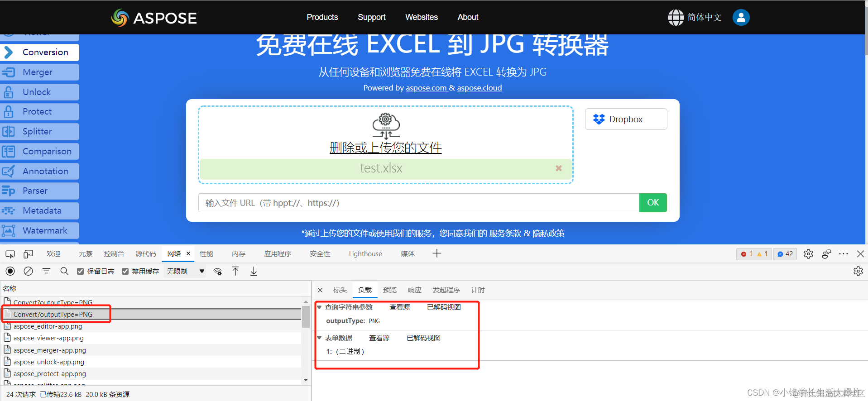Open the Unlock sidebar item

point(40,92)
